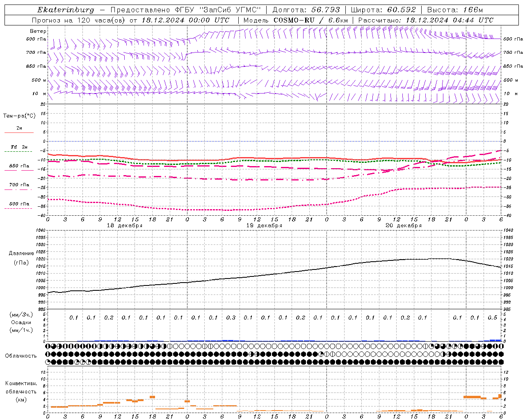Click the "(км)" convective cloud unit label
The width and height of the screenshot is (525, 420).
click(x=21, y=399)
